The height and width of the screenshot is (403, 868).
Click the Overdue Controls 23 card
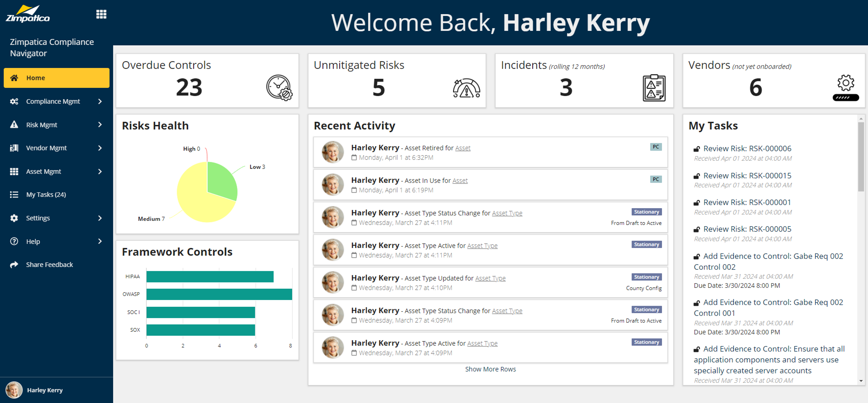click(x=207, y=81)
